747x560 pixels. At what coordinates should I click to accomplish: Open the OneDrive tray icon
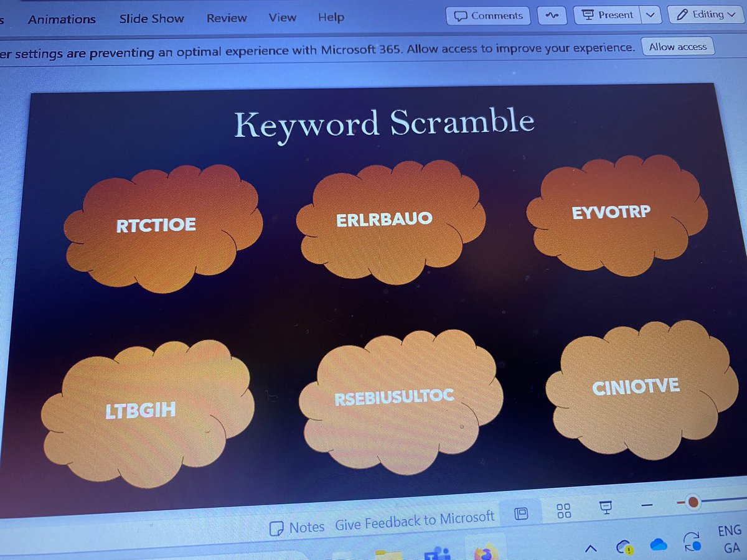point(659,545)
